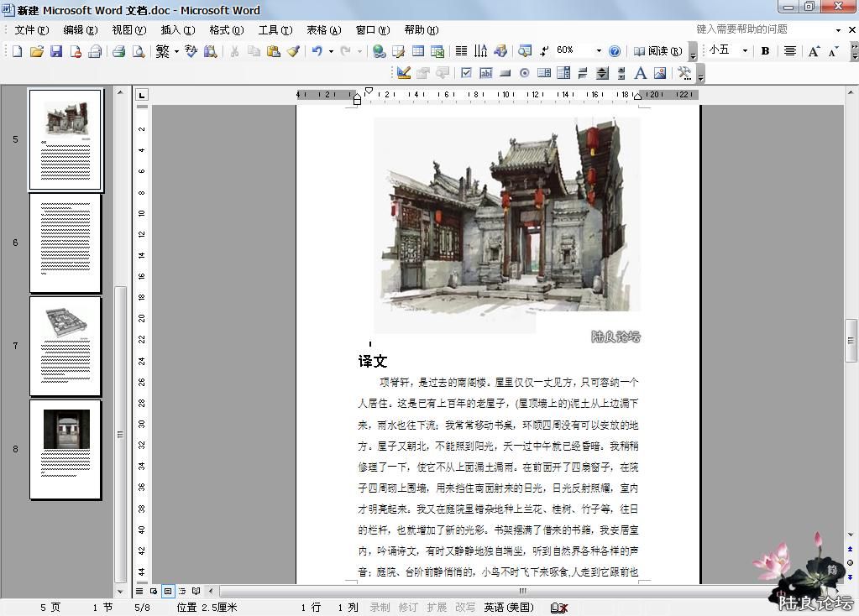Click the Undo arrow icon
The width and height of the screenshot is (859, 616).
(317, 51)
